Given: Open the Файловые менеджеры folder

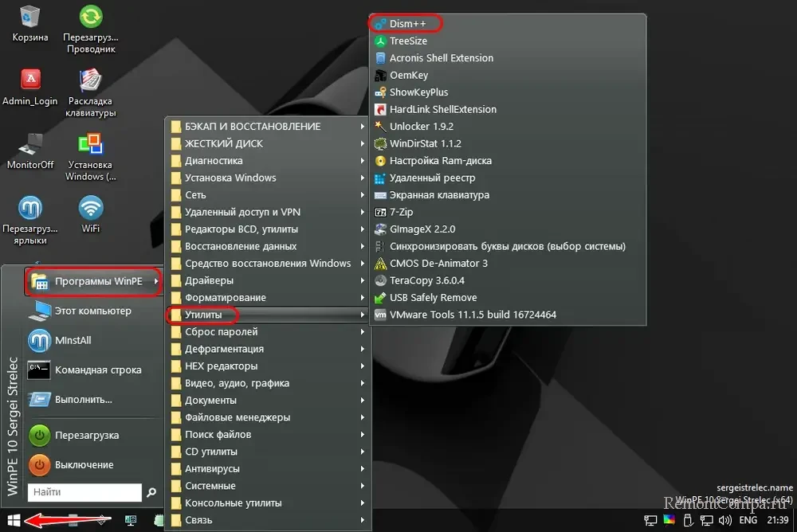Looking at the screenshot, I should point(268,417).
